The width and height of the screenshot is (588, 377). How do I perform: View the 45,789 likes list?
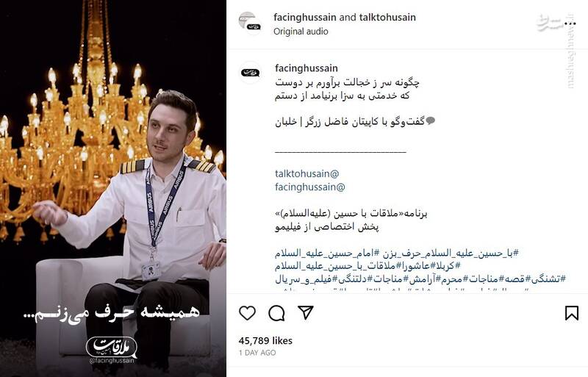click(265, 340)
